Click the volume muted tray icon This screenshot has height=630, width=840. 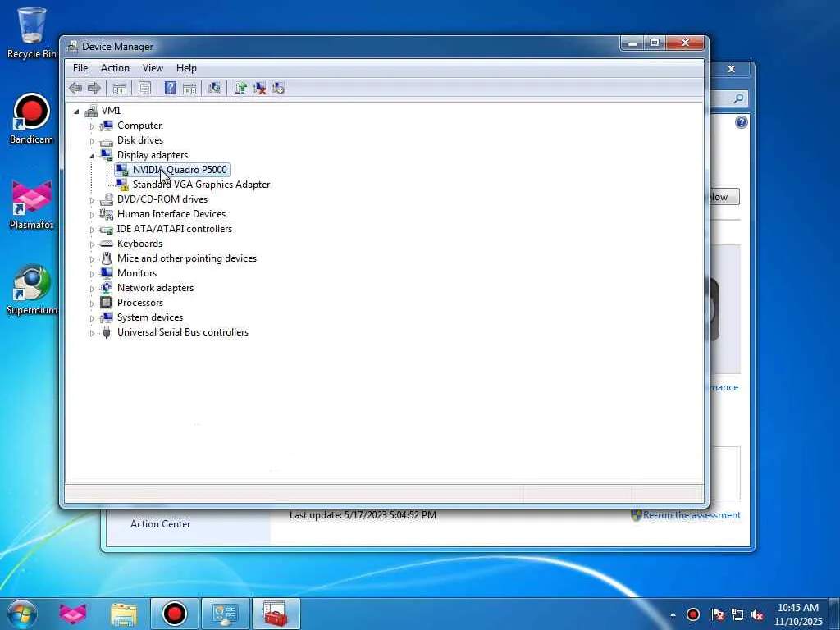757,614
